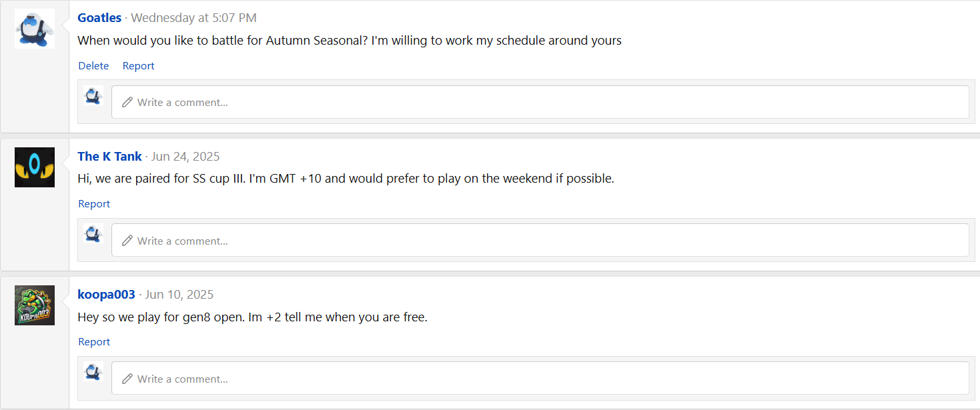This screenshot has width=980, height=410.
Task: Open The K Tank username link
Action: coord(109,157)
